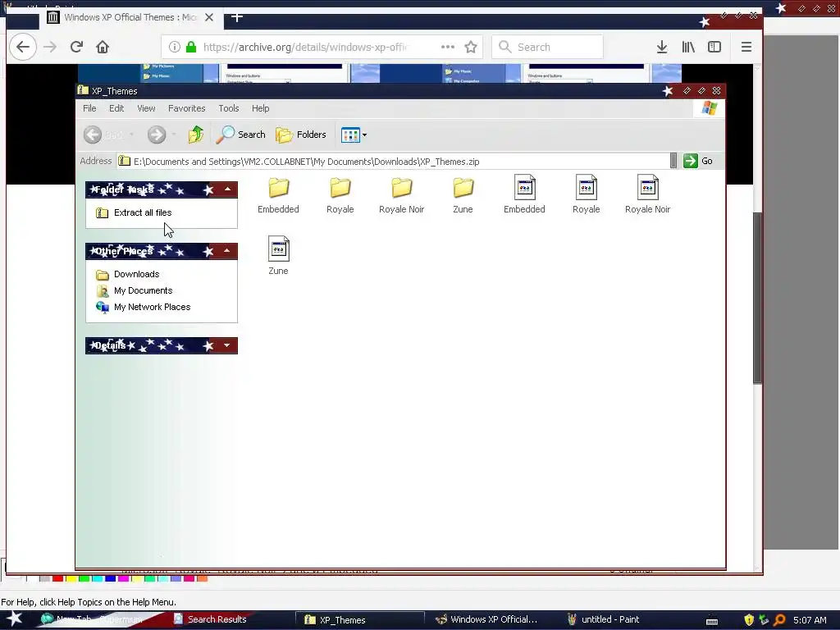The image size is (840, 630).
Task: Open the address bar dropdown
Action: [673, 161]
